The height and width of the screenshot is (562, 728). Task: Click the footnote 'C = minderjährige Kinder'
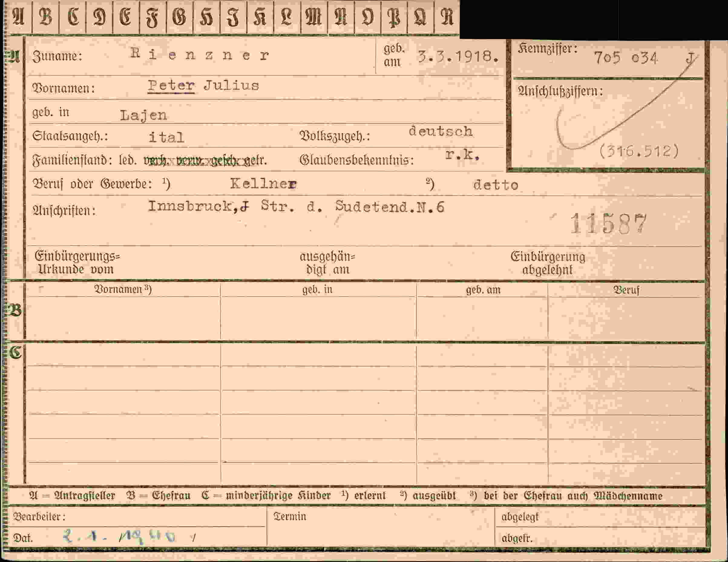tap(266, 496)
